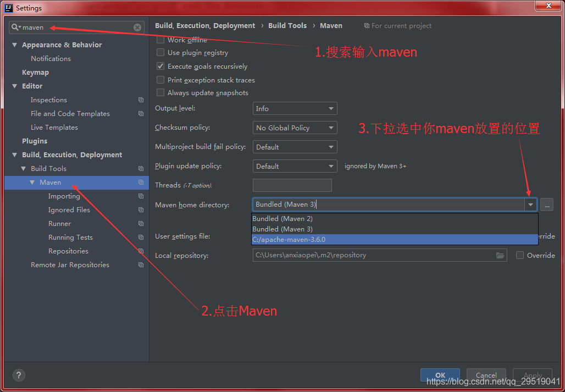The image size is (565, 392).
Task: Enable Always update snapshots checkbox
Action: [x=160, y=92]
